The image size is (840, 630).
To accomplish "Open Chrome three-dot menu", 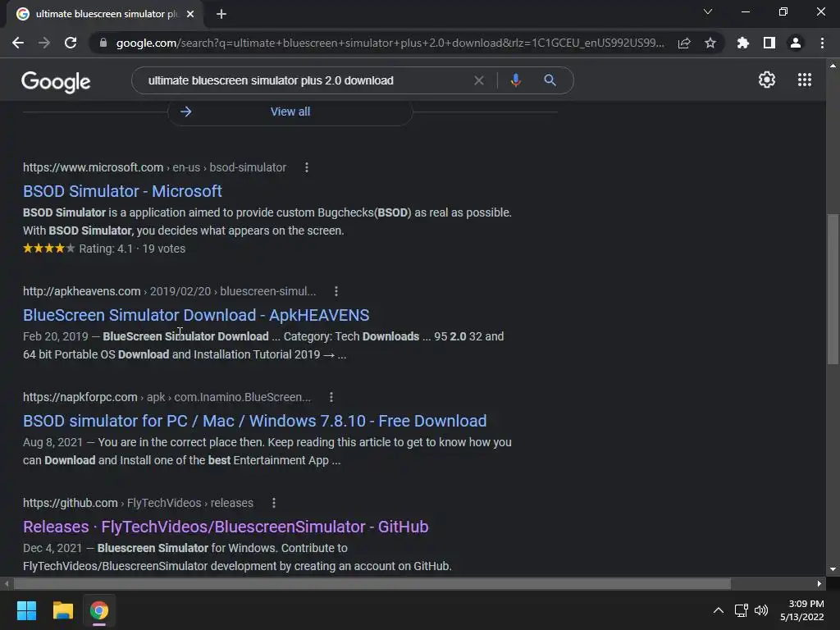I will pos(822,43).
